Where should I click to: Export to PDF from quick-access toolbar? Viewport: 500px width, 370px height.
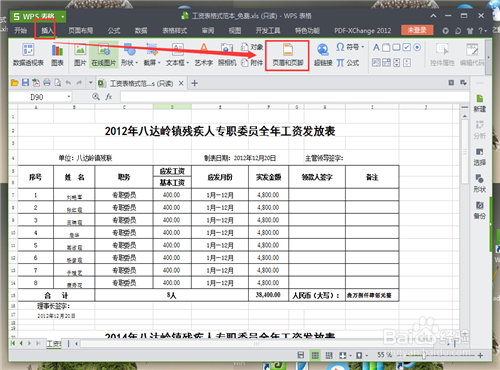(36, 83)
